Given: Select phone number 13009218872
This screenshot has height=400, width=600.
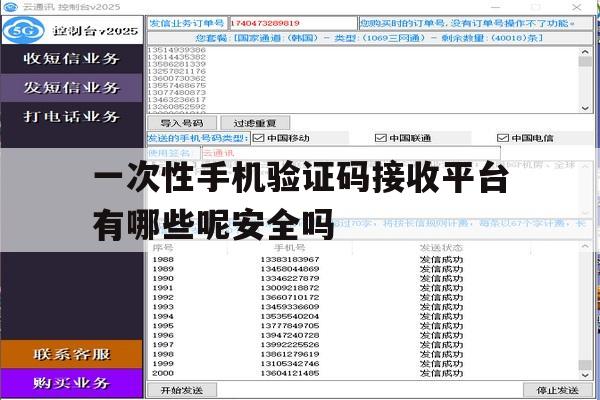Looking at the screenshot, I should tap(290, 288).
